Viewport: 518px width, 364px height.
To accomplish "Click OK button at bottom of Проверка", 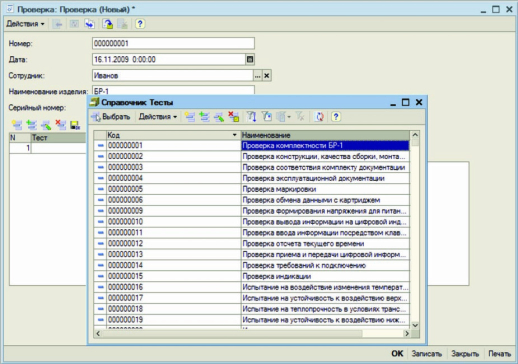I will coord(397,353).
